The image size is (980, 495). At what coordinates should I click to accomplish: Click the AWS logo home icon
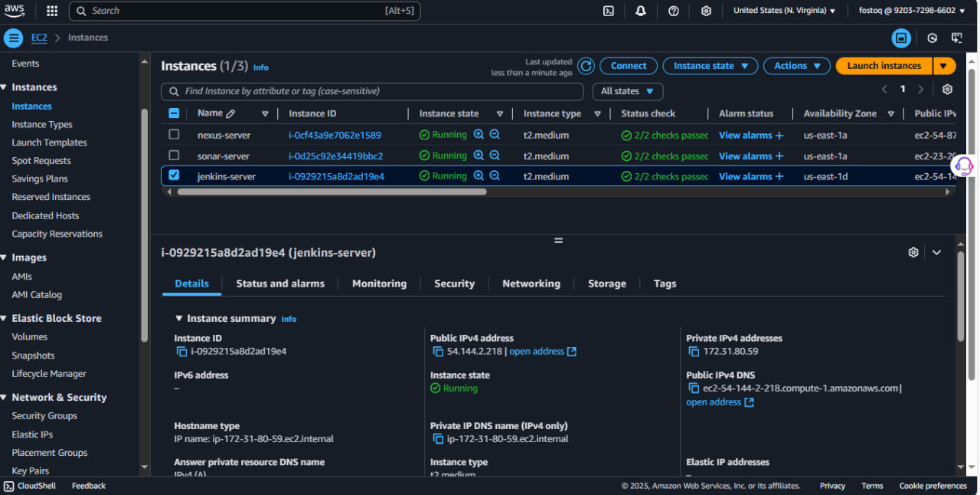[x=15, y=11]
